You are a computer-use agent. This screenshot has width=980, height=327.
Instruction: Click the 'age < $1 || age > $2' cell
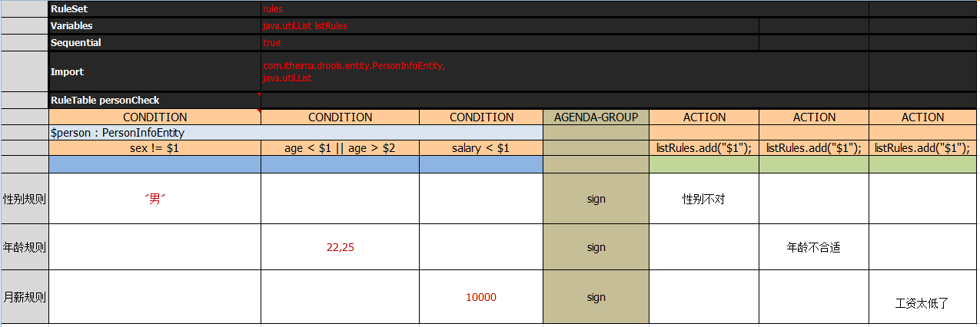coord(340,148)
